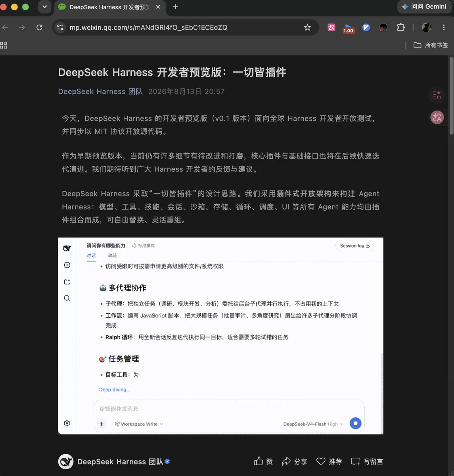
Task: Open the Chrome three-dot menu
Action: [x=444, y=27]
